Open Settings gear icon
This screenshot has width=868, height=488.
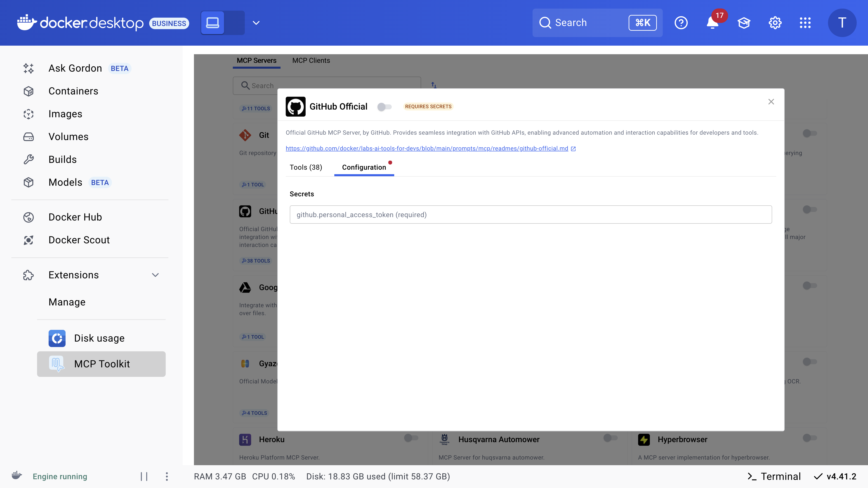[x=775, y=23]
